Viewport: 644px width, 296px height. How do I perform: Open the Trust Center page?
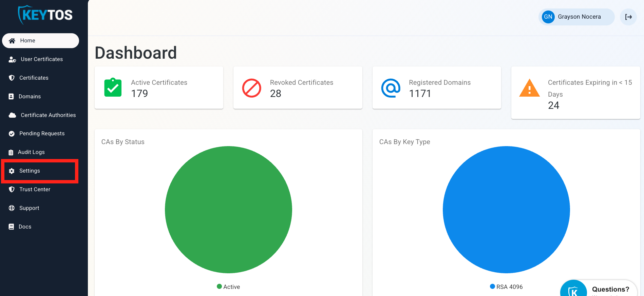(35, 190)
